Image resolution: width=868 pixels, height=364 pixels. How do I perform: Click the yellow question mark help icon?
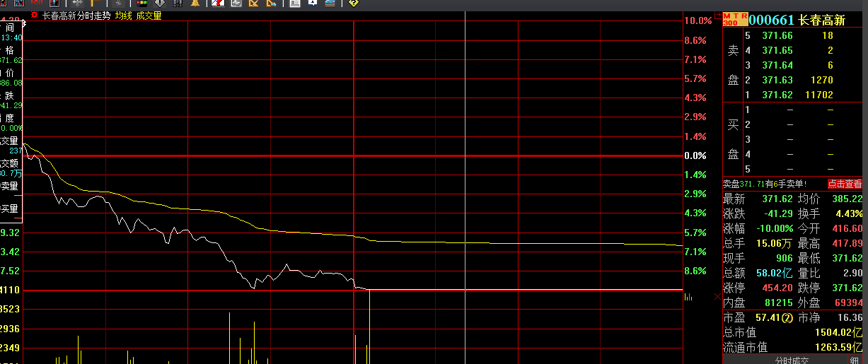354,3
